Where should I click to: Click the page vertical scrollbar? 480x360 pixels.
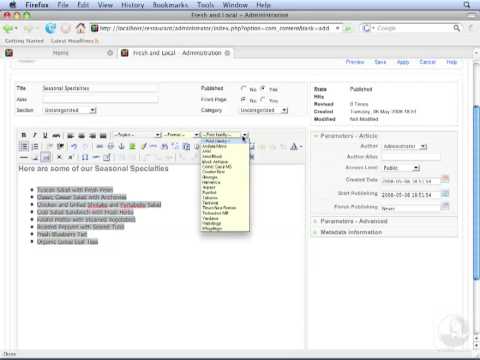coord(476,193)
